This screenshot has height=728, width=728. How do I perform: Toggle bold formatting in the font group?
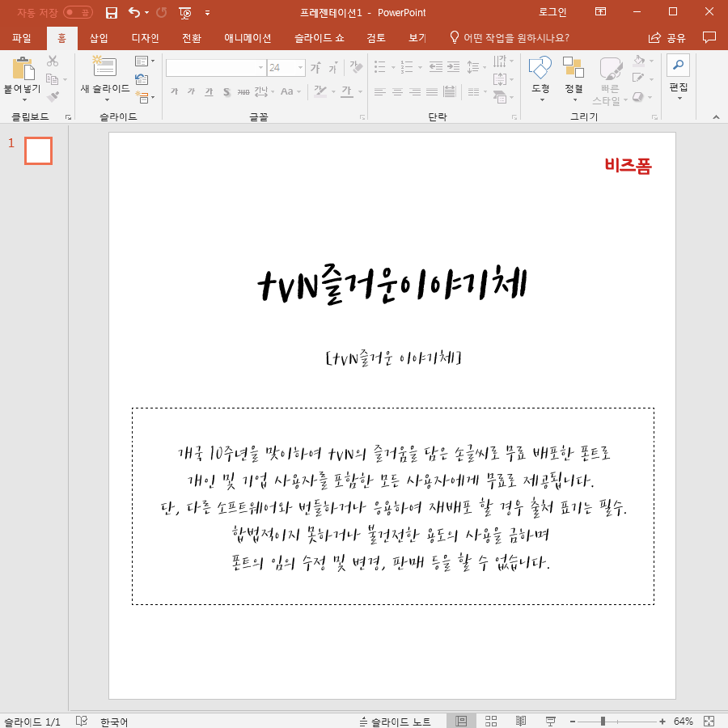(173, 92)
